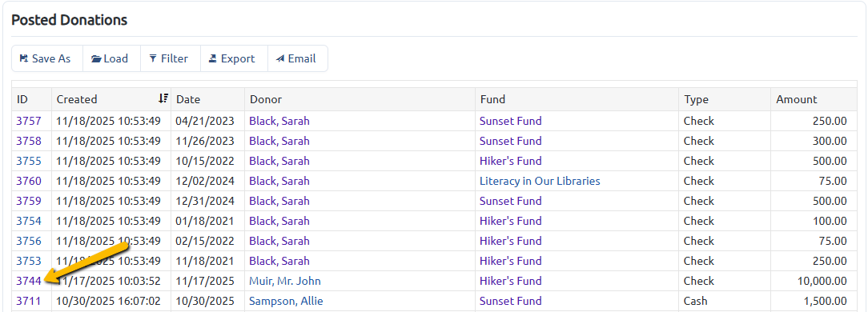This screenshot has height=312, width=868.
Task: Select date 12/02/2024 cell
Action: tap(207, 181)
